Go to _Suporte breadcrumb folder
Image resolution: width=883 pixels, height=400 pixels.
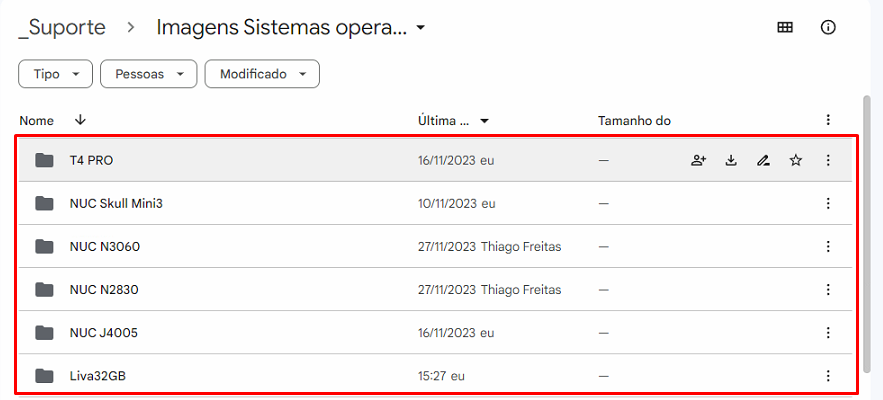(x=62, y=27)
